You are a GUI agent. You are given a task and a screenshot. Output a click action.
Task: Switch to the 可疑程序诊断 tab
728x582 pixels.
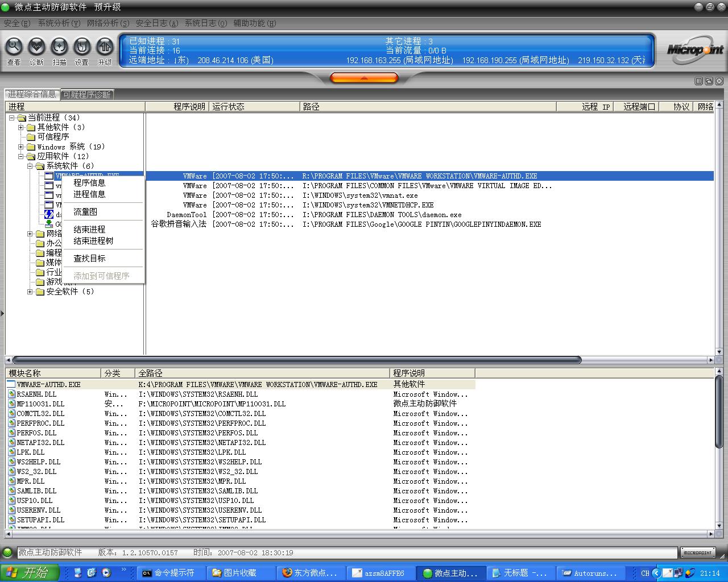87,95
